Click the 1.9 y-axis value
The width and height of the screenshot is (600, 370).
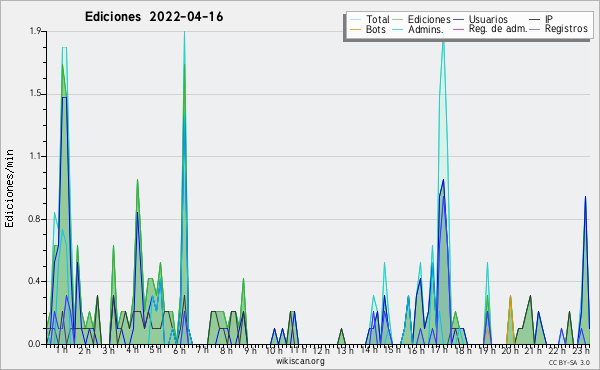(35, 31)
